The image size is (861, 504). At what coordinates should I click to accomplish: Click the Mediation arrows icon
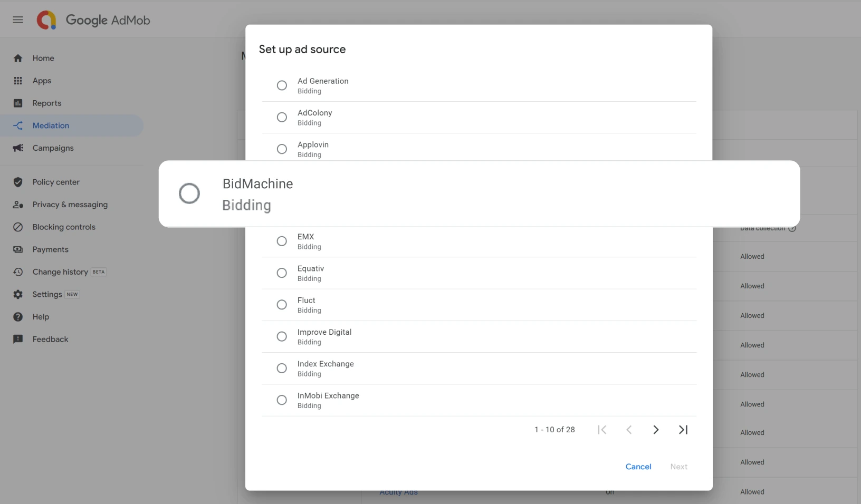(18, 125)
